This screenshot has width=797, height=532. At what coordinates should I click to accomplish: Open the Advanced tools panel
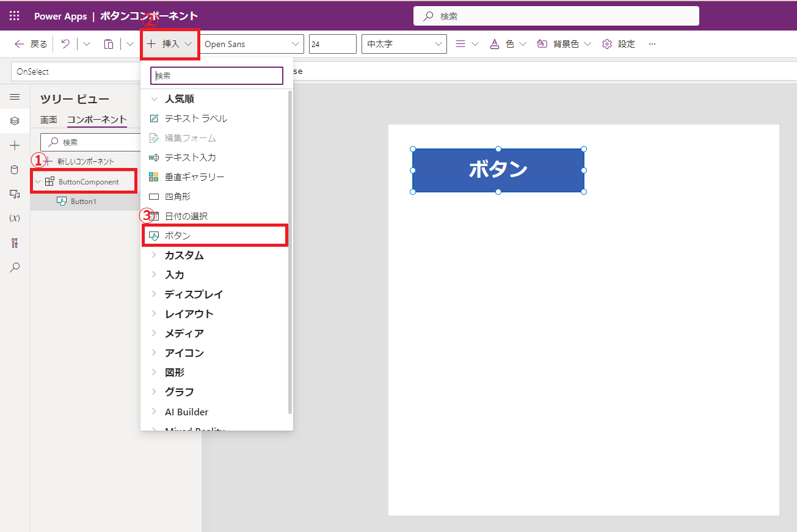(x=14, y=242)
